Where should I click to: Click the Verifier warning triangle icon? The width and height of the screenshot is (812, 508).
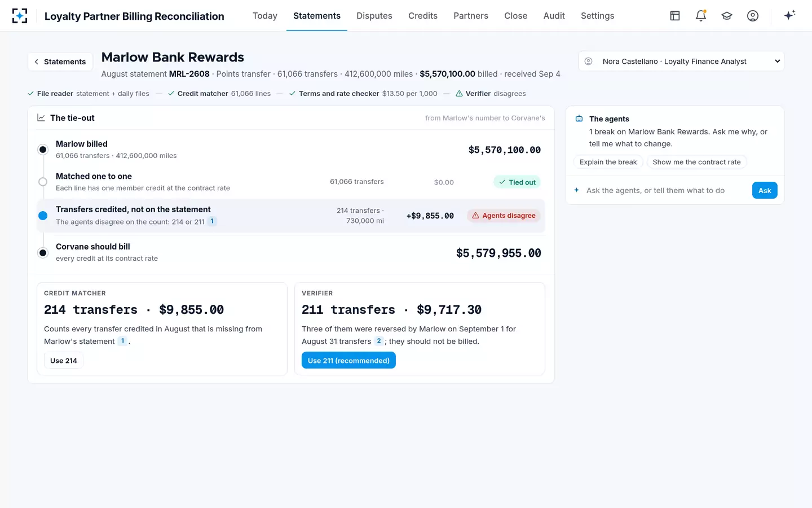pyautogui.click(x=459, y=94)
